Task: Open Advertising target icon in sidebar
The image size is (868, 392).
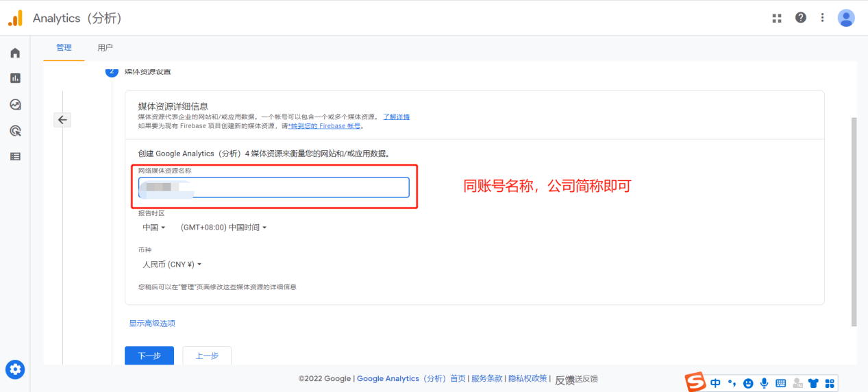Action: click(x=15, y=130)
